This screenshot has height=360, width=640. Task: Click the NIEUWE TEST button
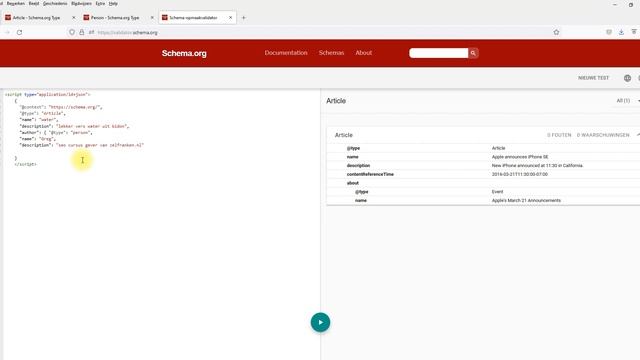pyautogui.click(x=593, y=78)
